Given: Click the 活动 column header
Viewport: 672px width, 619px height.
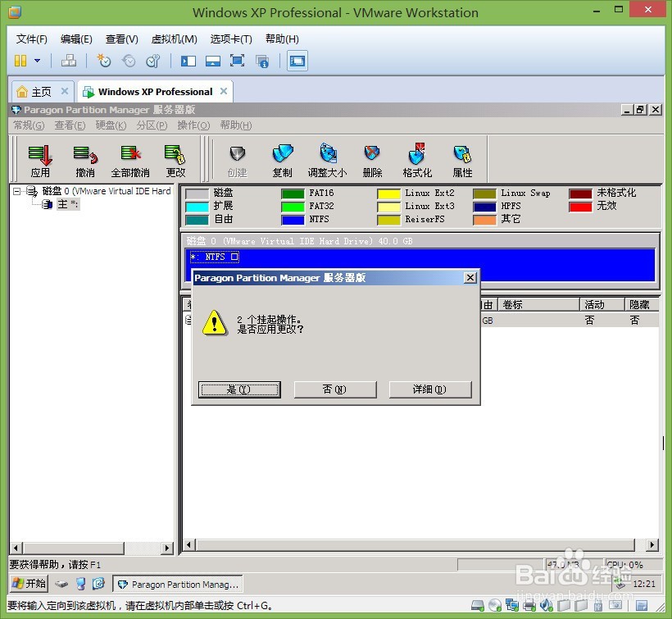Looking at the screenshot, I should click(602, 305).
